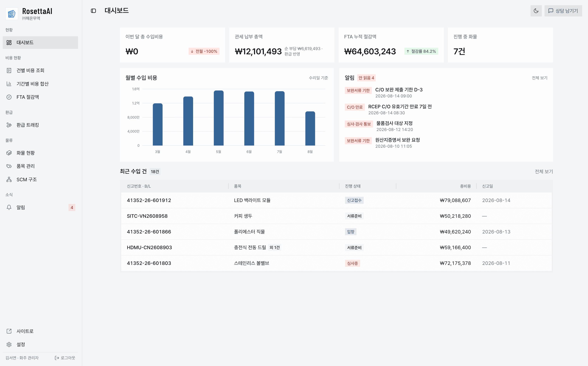Open row 41352-26-601912
This screenshot has width=588, height=366.
pyautogui.click(x=336, y=200)
